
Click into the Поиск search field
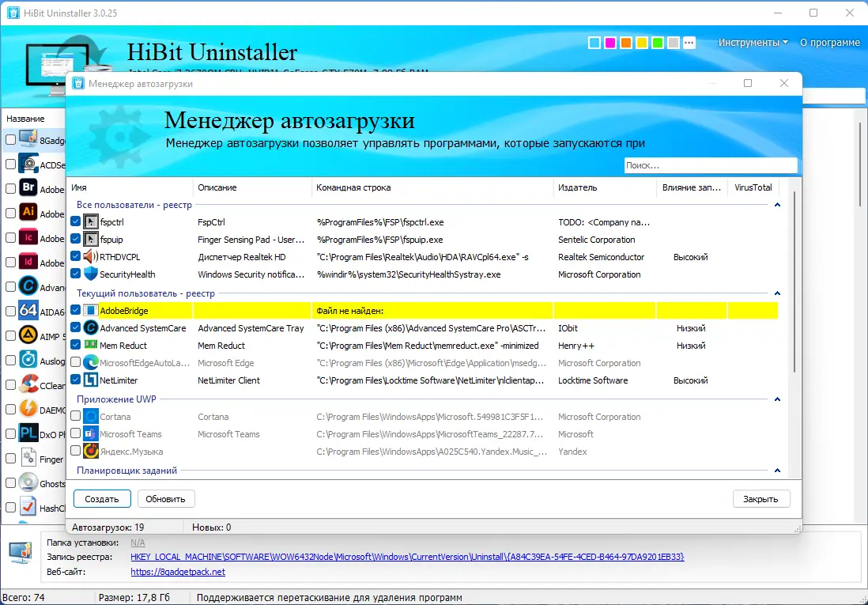click(x=710, y=164)
